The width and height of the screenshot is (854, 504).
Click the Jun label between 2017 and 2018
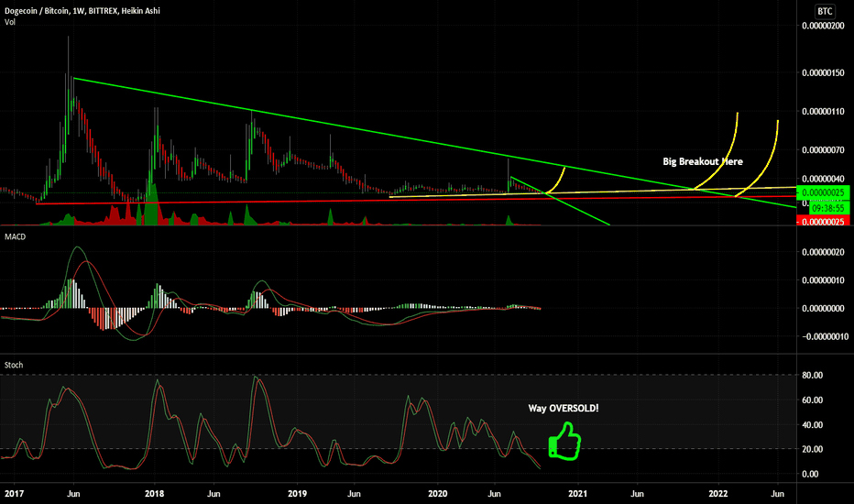point(73,494)
